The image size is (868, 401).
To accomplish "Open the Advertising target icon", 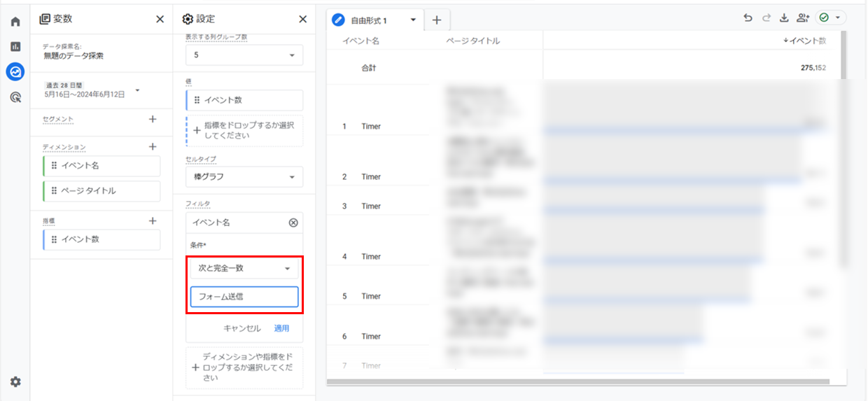I will coord(15,97).
